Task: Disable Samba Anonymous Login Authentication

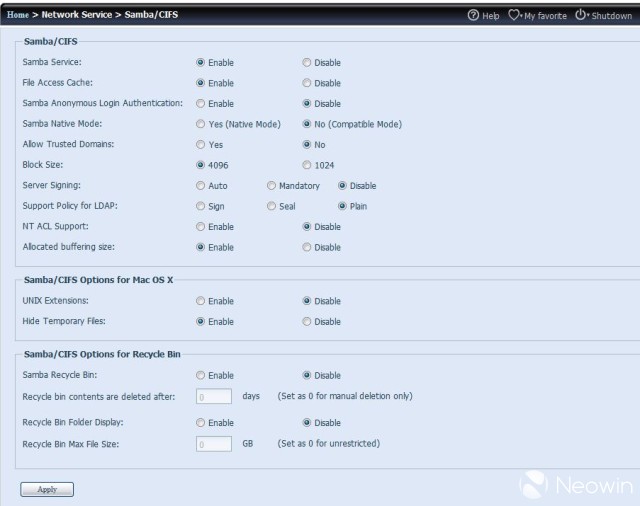Action: click(x=307, y=103)
